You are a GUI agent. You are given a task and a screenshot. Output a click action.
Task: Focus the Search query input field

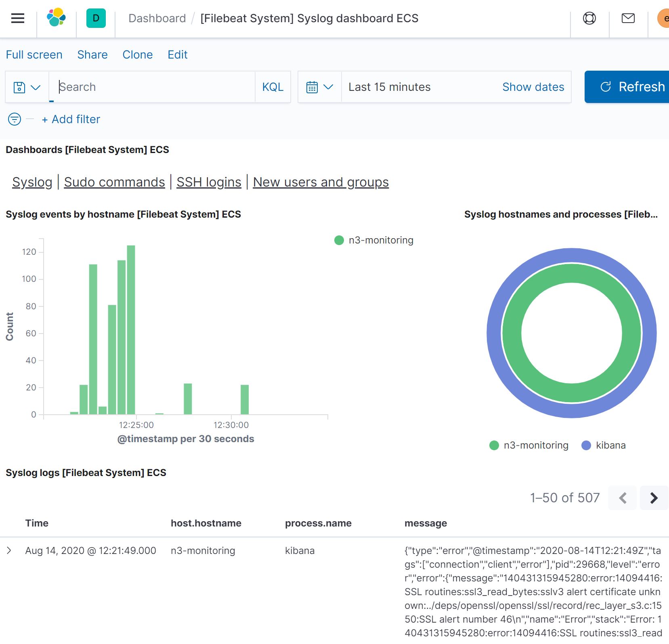pos(153,87)
